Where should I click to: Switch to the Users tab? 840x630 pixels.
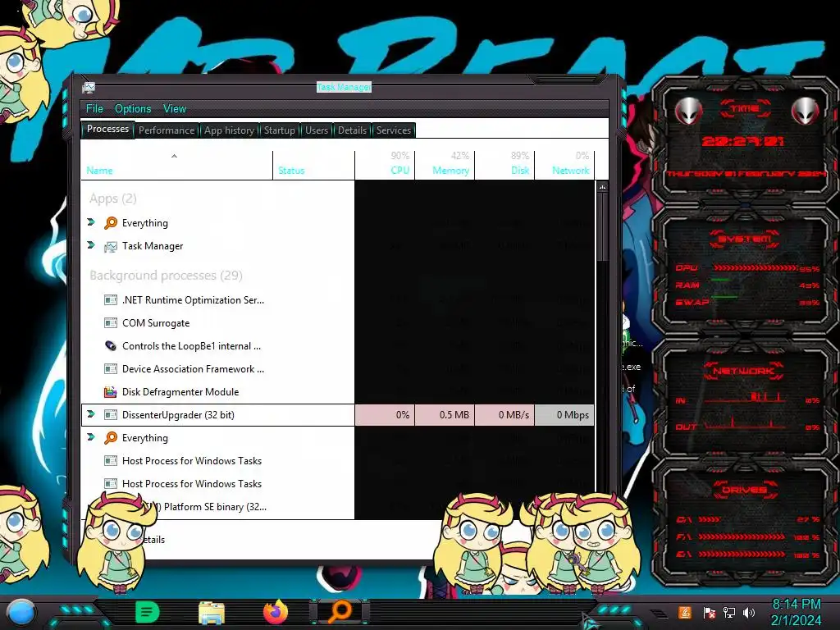click(317, 130)
